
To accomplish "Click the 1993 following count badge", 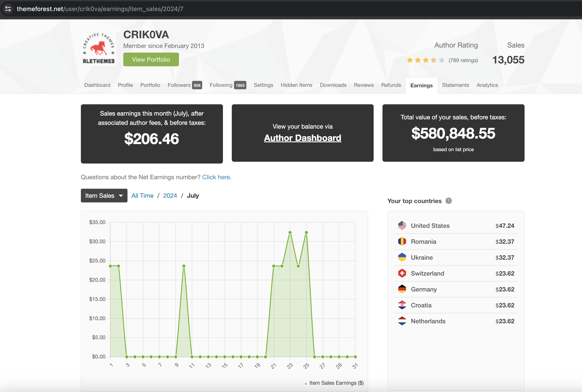I will pos(240,85).
